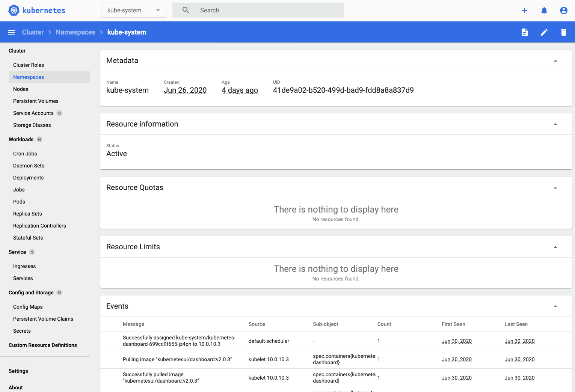Click the Kubernetes logo icon
Image resolution: width=575 pixels, height=392 pixels.
[14, 11]
